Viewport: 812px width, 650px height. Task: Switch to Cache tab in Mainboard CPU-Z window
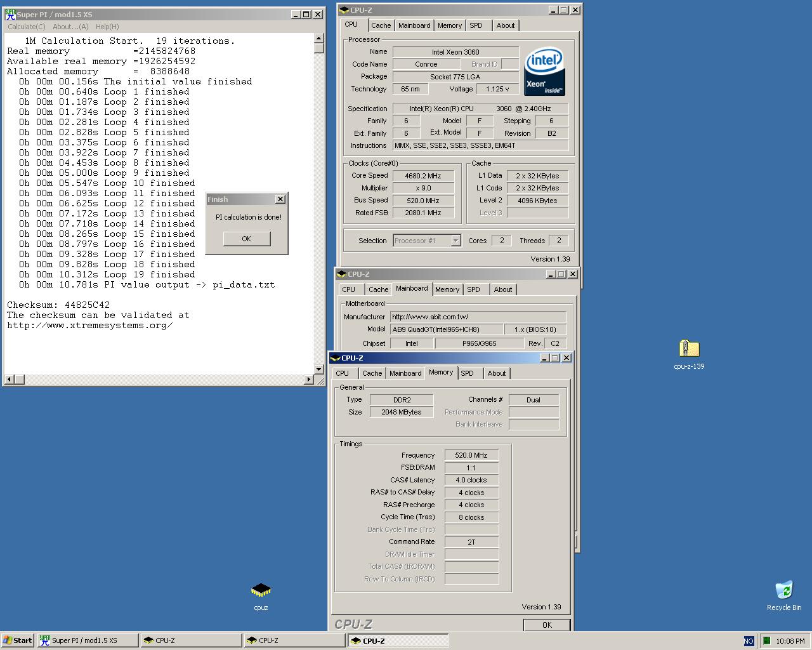point(378,289)
